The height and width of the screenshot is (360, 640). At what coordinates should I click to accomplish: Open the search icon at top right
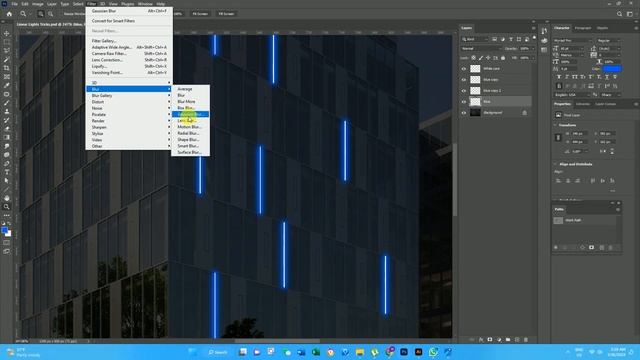tap(619, 14)
